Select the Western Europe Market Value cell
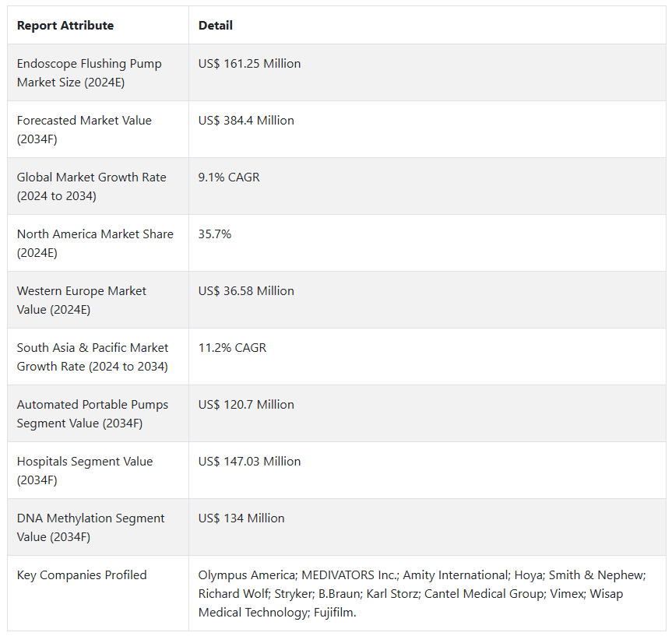The height and width of the screenshot is (636, 672). [82, 300]
